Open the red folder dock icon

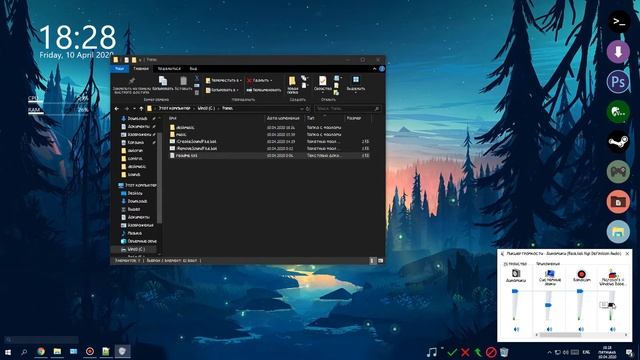618,201
